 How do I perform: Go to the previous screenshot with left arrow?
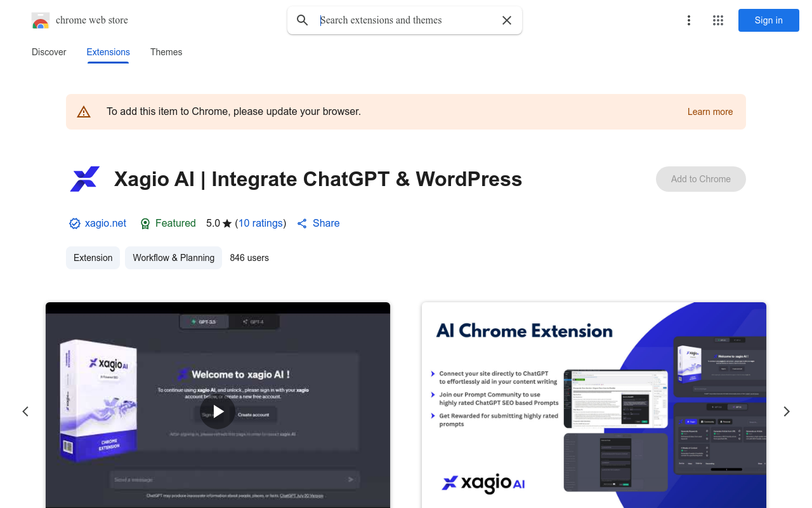coord(25,411)
